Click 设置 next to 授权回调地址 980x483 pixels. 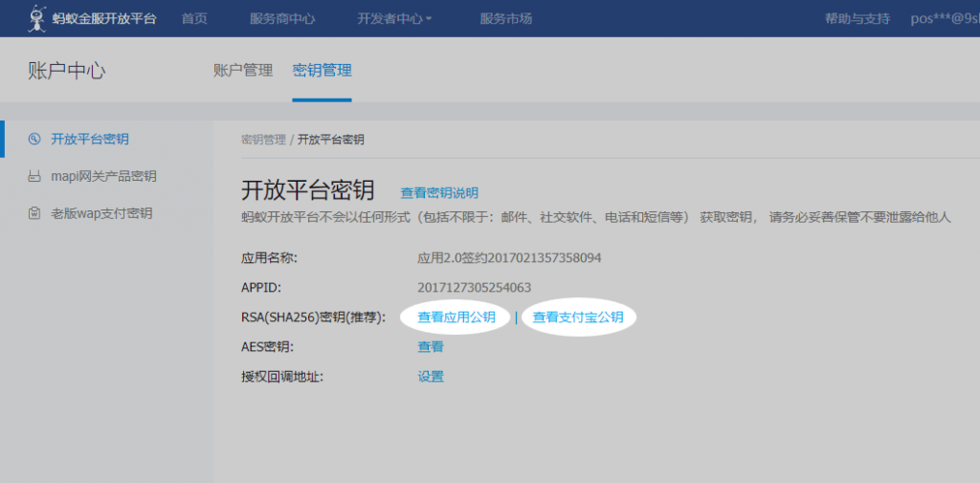click(x=431, y=377)
